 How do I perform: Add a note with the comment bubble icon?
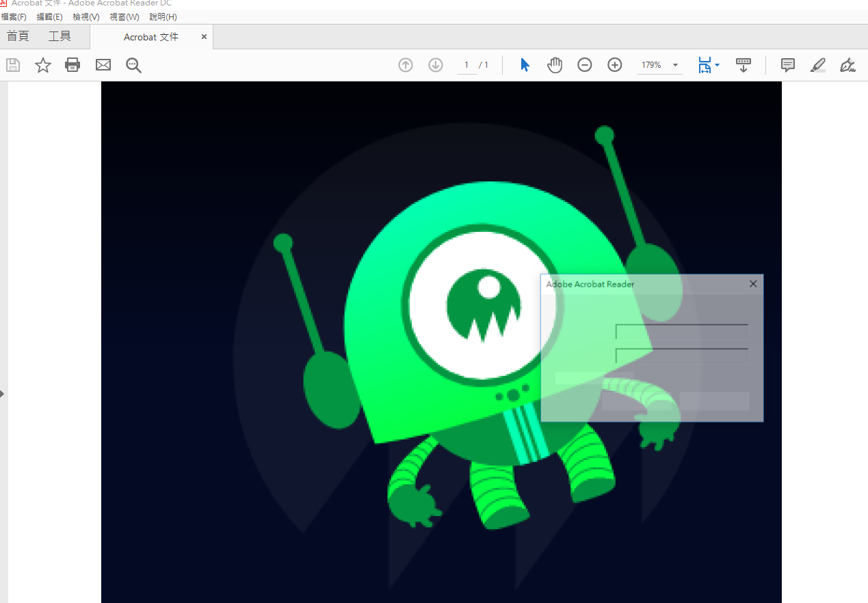tap(788, 65)
